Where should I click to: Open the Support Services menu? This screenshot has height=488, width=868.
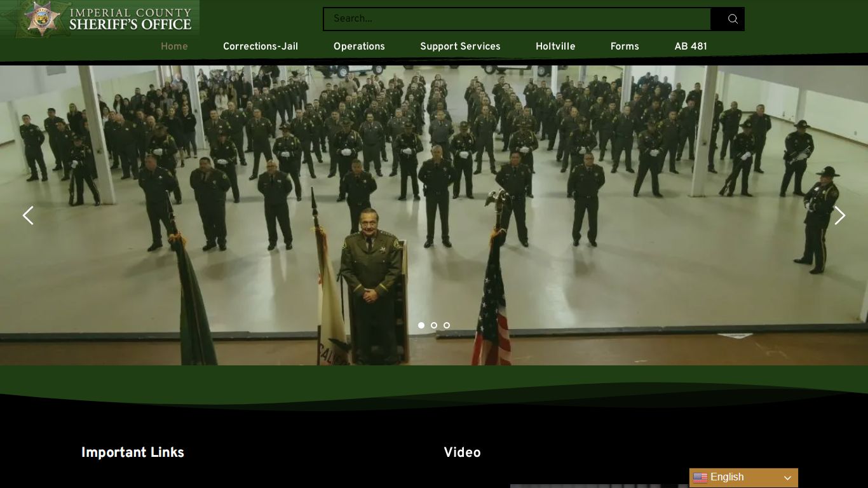point(460,46)
